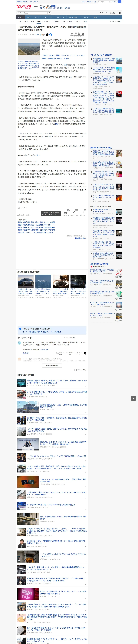Open the solar panel farm article photo
The image size is (138, 644).
pyautogui.click(x=29, y=49)
